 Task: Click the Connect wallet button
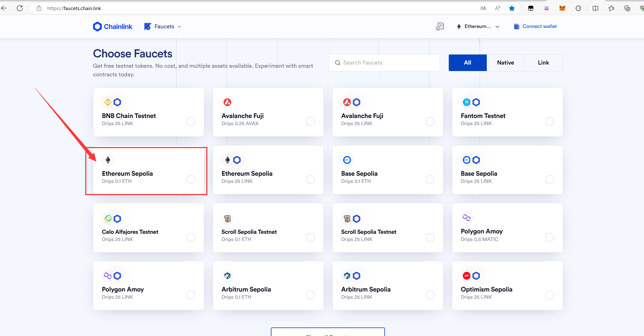click(535, 27)
